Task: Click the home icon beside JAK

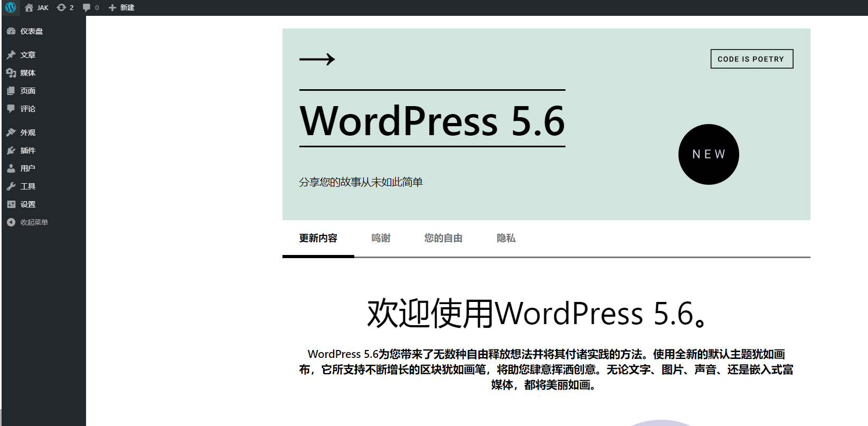Action: 29,7
